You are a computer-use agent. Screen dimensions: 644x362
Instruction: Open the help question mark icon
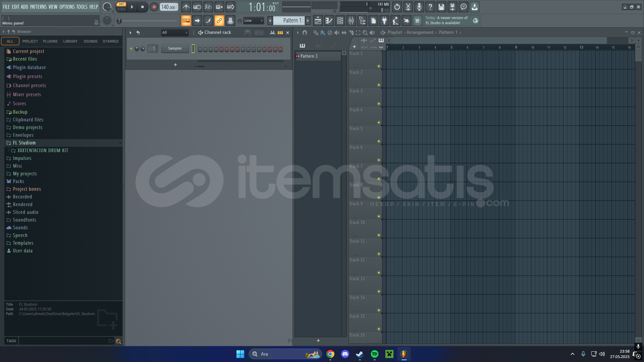pos(430,7)
